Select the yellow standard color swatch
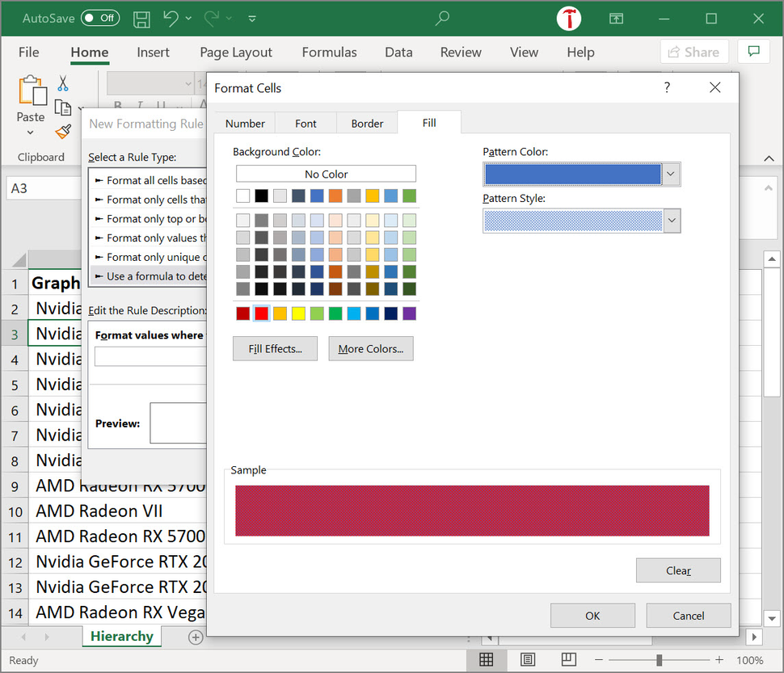 (298, 313)
